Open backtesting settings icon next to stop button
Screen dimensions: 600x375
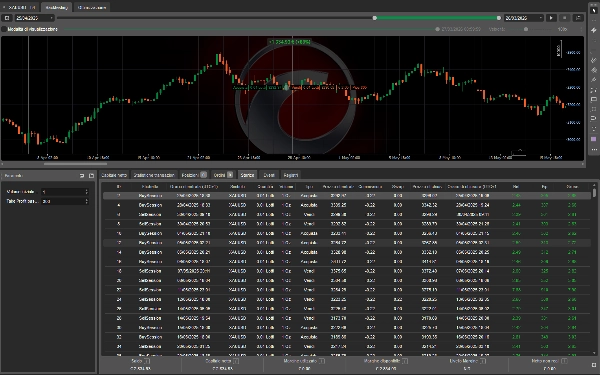coord(578,18)
